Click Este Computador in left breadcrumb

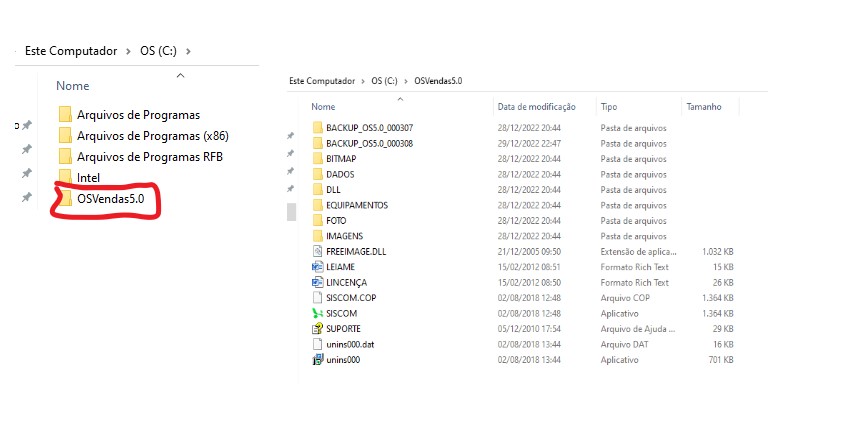pos(71,51)
